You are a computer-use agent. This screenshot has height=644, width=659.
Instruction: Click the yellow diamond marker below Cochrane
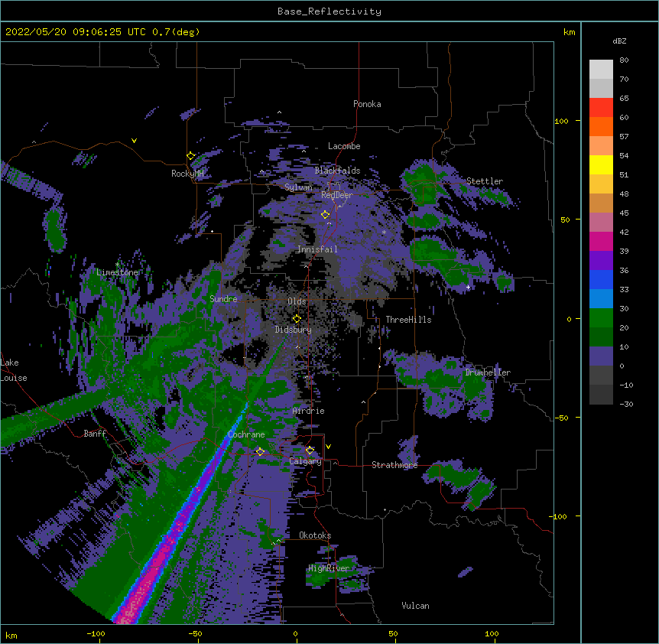(260, 451)
